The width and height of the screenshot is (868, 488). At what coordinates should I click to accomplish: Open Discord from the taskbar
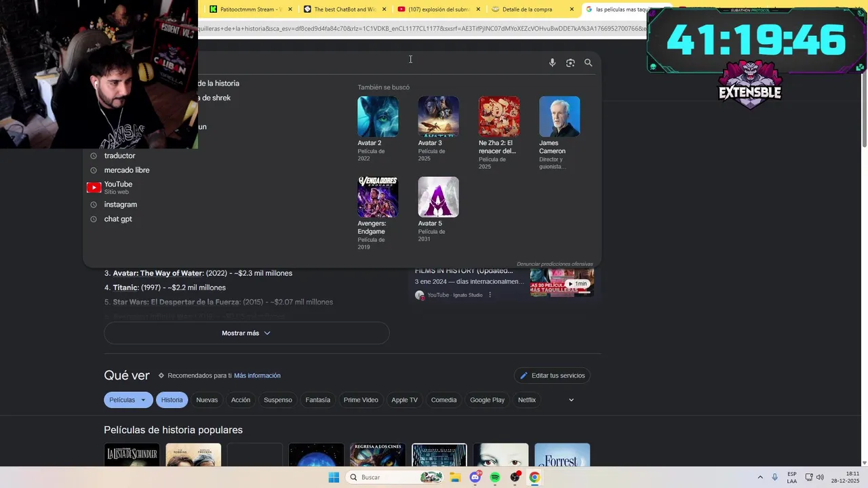[475, 477]
